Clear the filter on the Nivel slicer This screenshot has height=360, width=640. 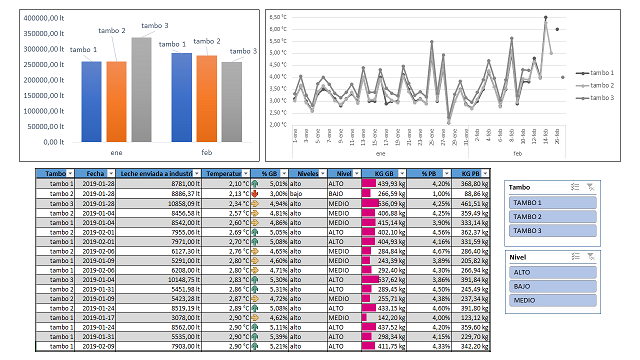click(x=591, y=257)
